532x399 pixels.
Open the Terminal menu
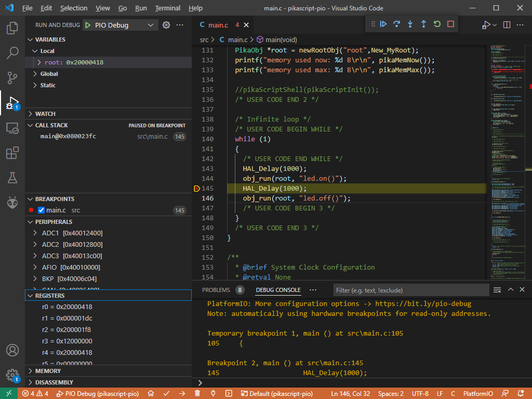tap(168, 8)
